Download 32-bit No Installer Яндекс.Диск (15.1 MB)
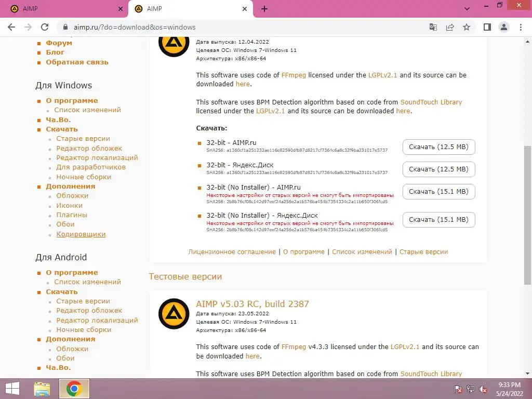 point(438,220)
